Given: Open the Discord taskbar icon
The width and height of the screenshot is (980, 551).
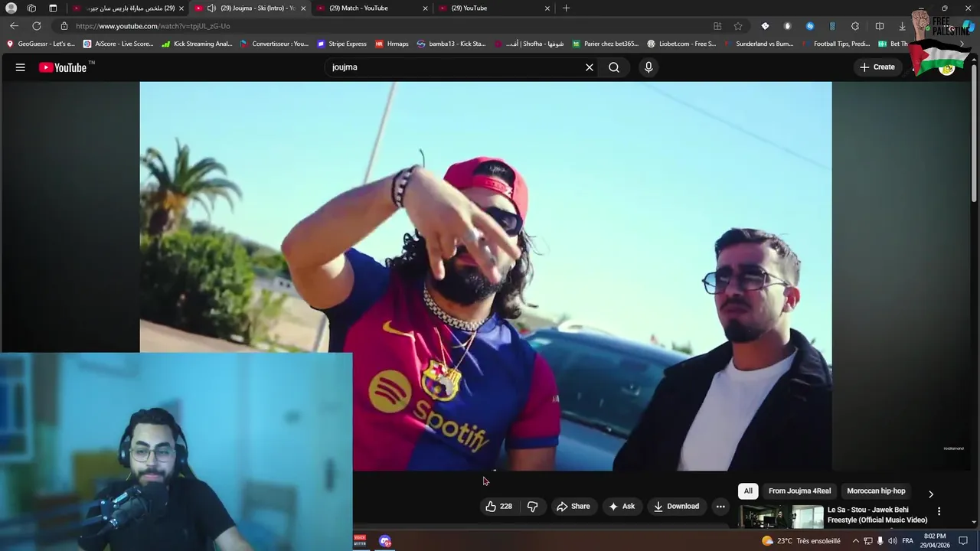Looking at the screenshot, I should 385,541.
